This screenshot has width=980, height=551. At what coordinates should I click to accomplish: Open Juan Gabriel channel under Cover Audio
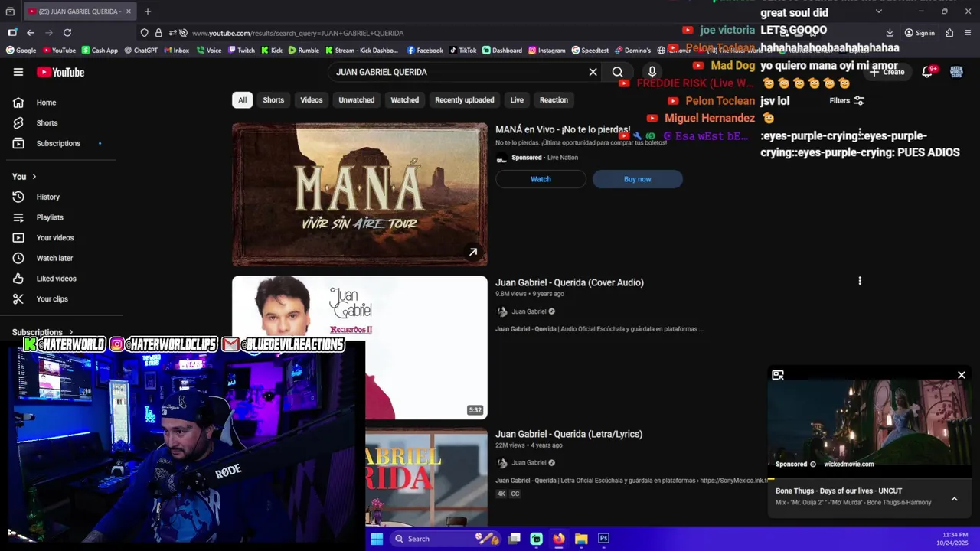point(529,311)
